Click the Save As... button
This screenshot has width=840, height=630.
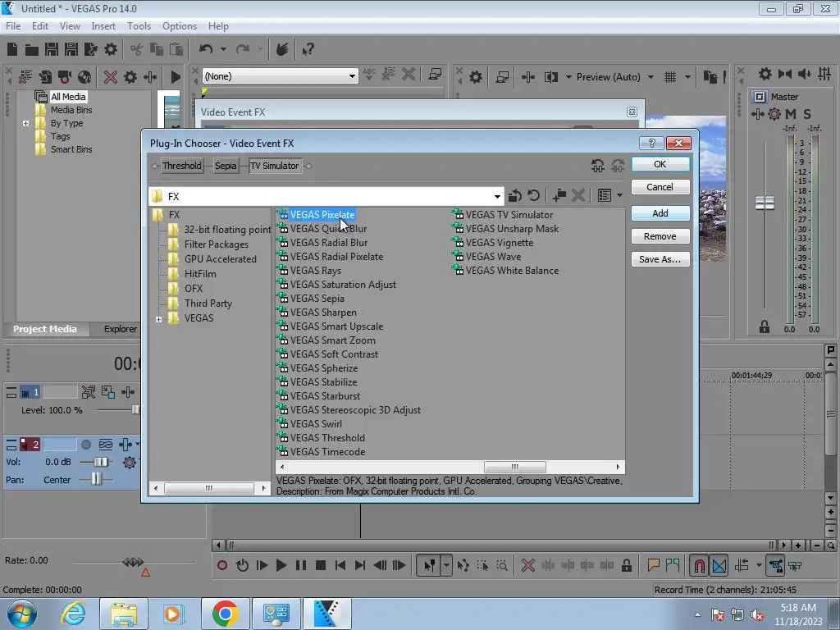(660, 259)
